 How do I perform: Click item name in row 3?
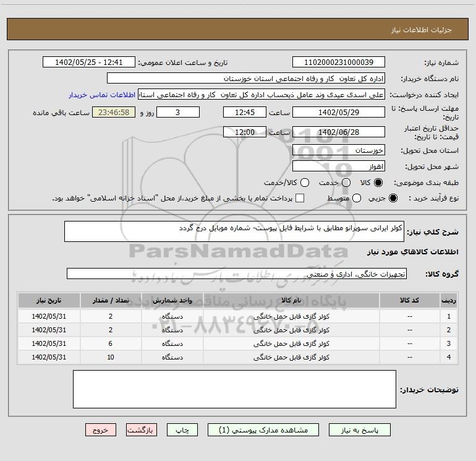point(291,343)
